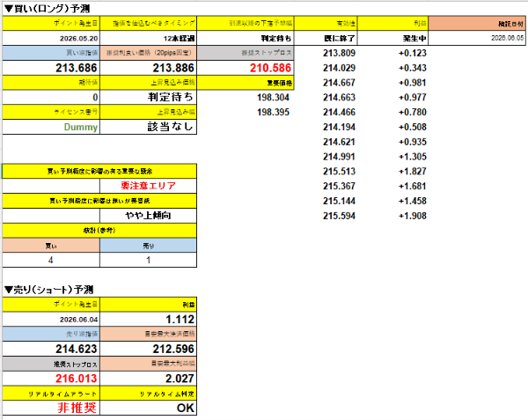Select the profit value +0.508
The width and height of the screenshot is (528, 420).
412,127
